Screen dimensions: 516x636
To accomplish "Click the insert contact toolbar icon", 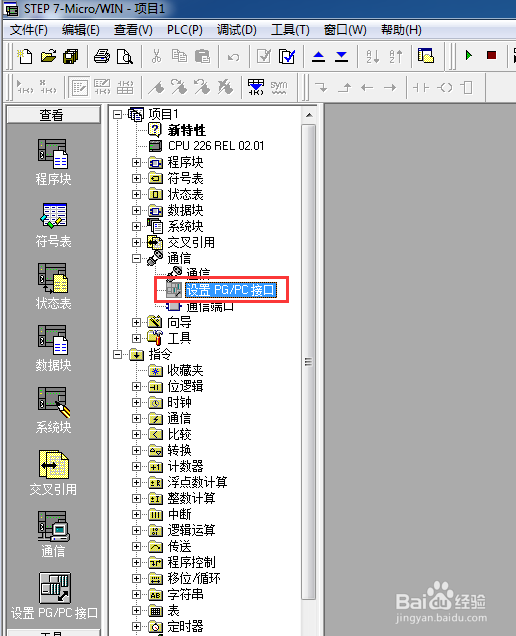I will click(x=421, y=87).
